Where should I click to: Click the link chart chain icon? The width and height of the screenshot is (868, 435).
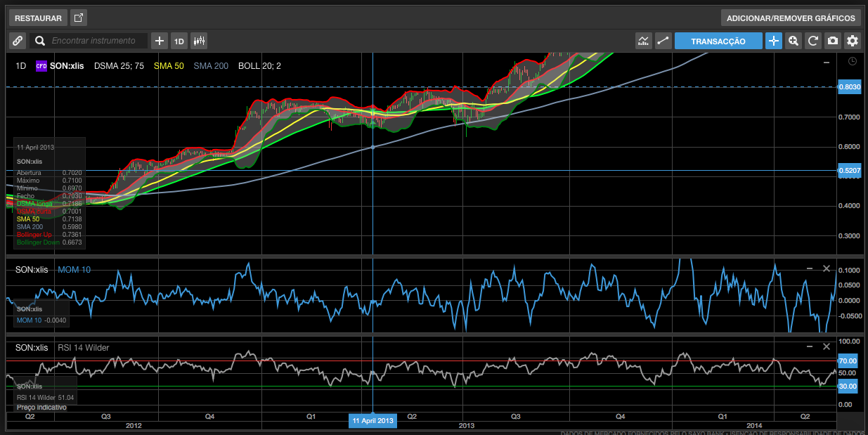18,41
